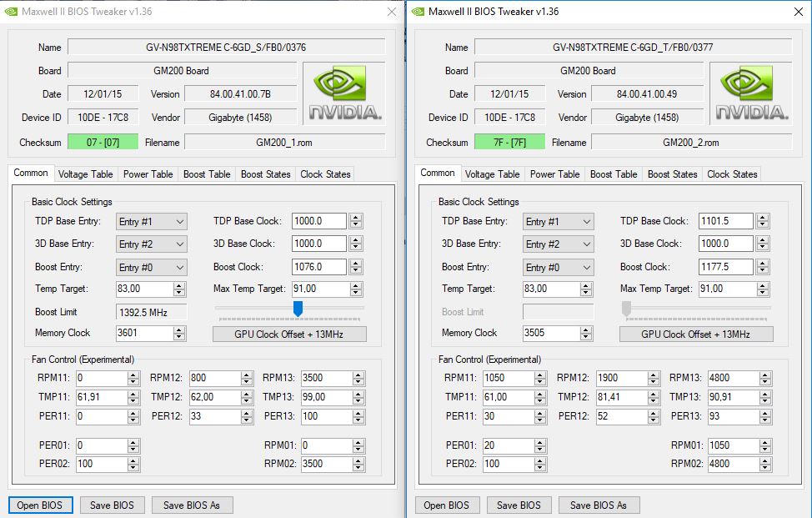Click Save BIOS As in the right window
Image resolution: width=812 pixels, height=518 pixels.
pos(599,505)
